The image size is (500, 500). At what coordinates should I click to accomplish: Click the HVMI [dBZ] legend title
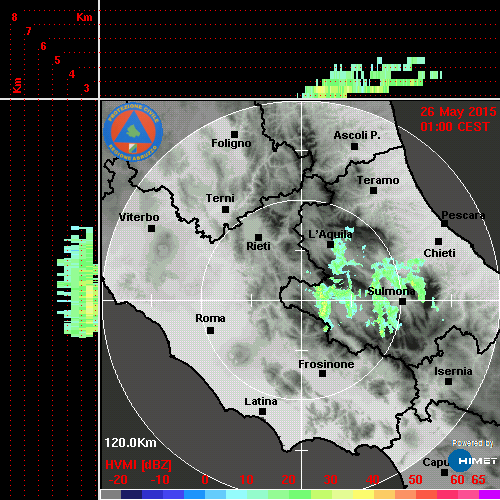coord(138,465)
